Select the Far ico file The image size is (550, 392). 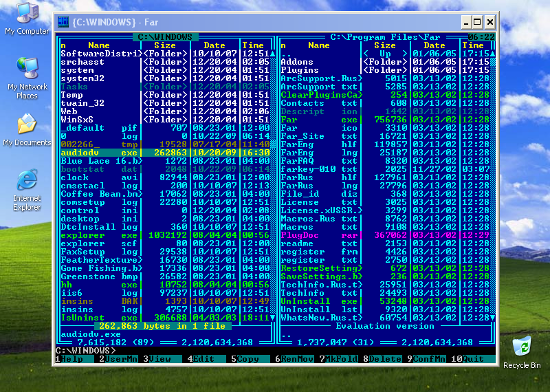click(385, 128)
